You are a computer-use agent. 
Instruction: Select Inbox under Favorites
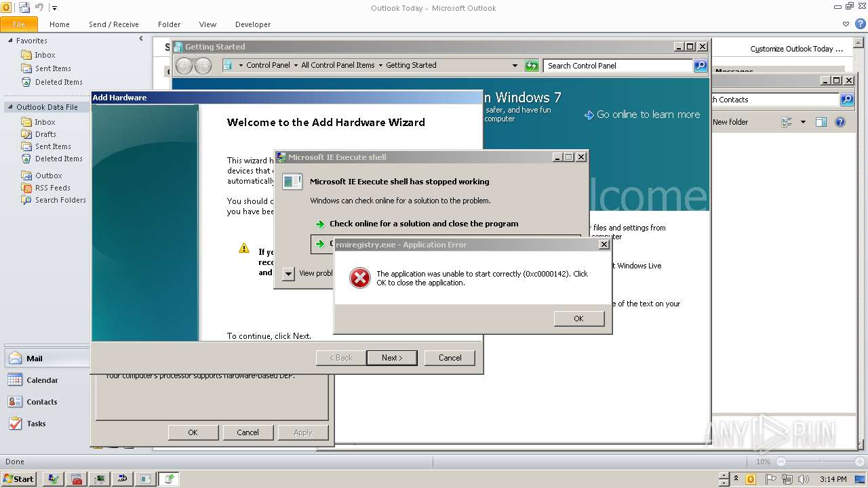(x=45, y=55)
